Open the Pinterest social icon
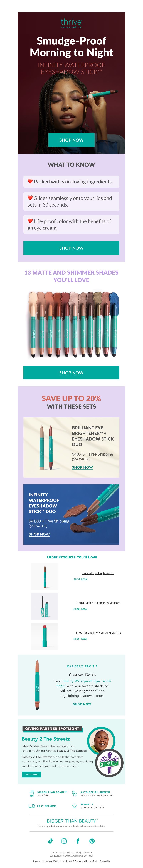This screenshot has width=143, height=868. pos(92,841)
